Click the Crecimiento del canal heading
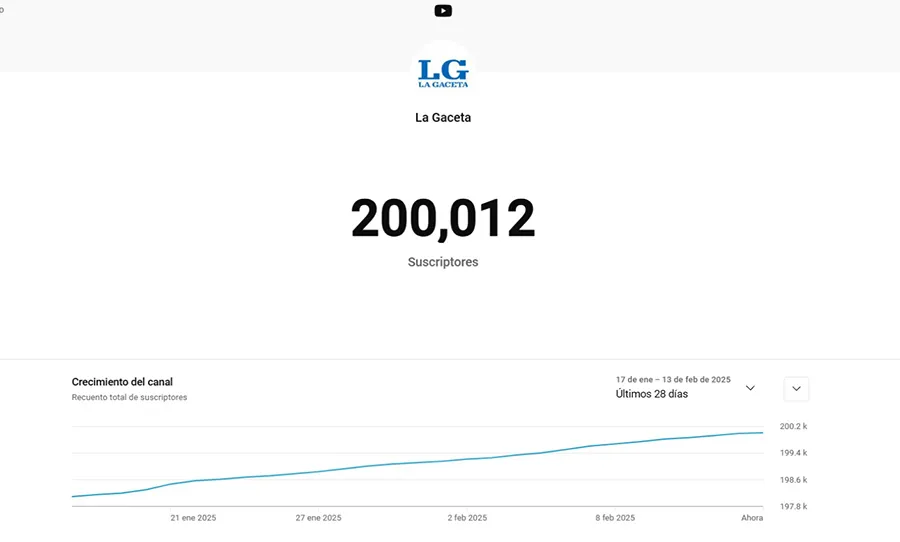 tap(122, 382)
